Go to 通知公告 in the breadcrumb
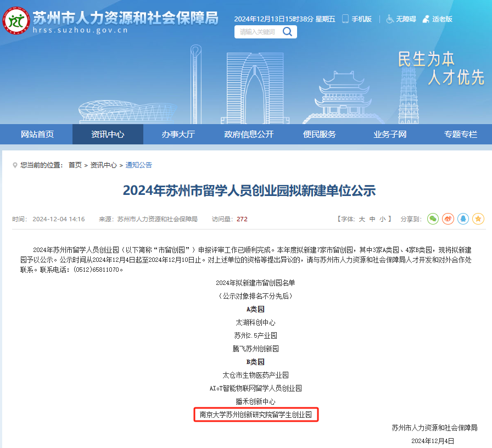Image resolution: width=492 pixels, height=448 pixels. (139, 165)
